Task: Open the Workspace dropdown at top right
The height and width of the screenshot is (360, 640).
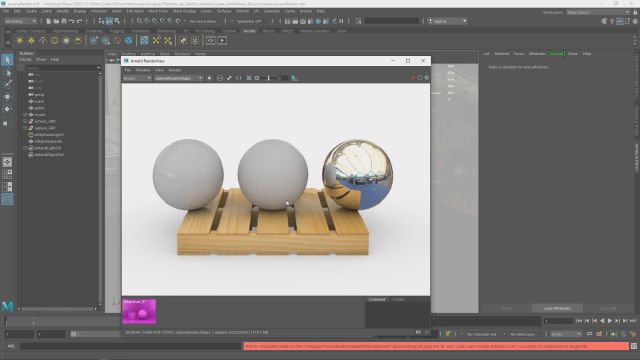Action: pyautogui.click(x=598, y=12)
